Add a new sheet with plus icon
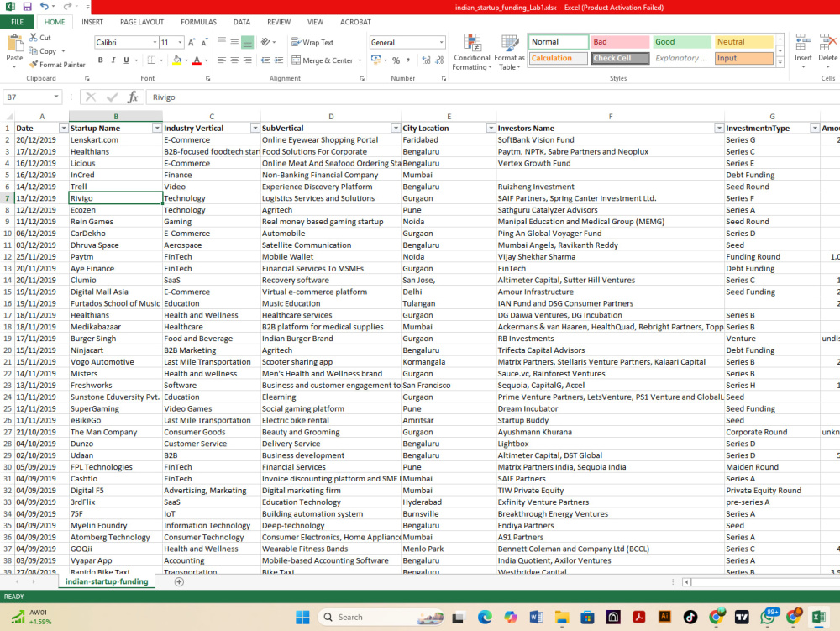Screen dimensions: 840x631 click(180, 581)
